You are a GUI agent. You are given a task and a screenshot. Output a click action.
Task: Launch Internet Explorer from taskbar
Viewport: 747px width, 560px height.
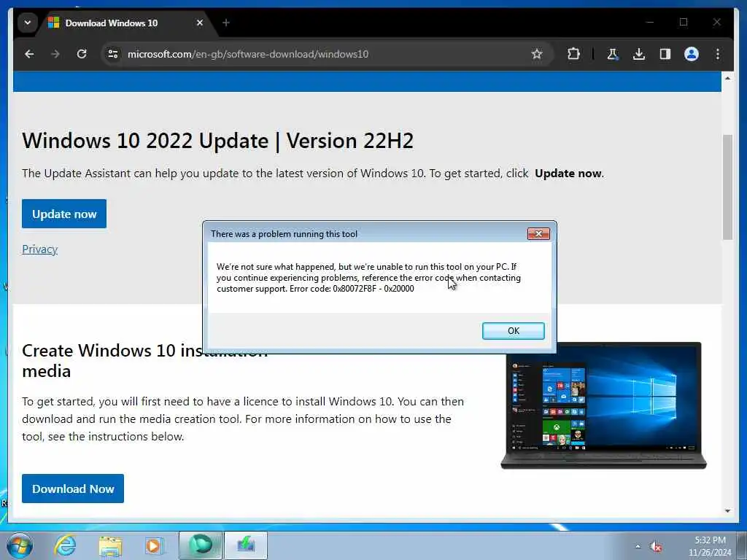click(x=65, y=545)
